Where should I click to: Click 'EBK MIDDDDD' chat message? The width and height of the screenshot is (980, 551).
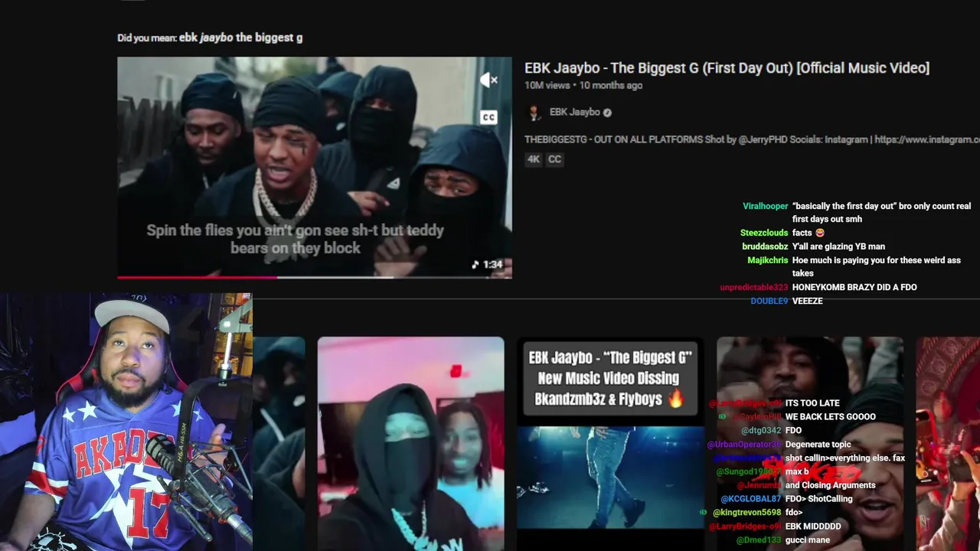[813, 527]
